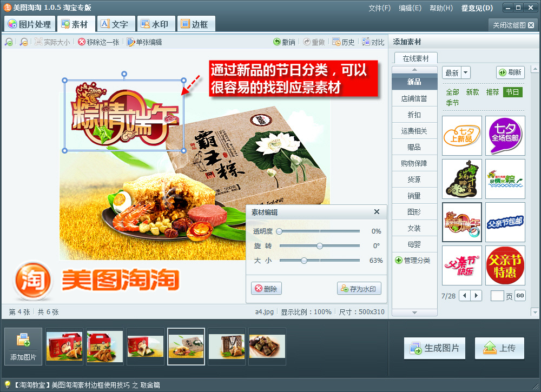Click the page number input field
This screenshot has height=392, width=541.
pos(497,296)
